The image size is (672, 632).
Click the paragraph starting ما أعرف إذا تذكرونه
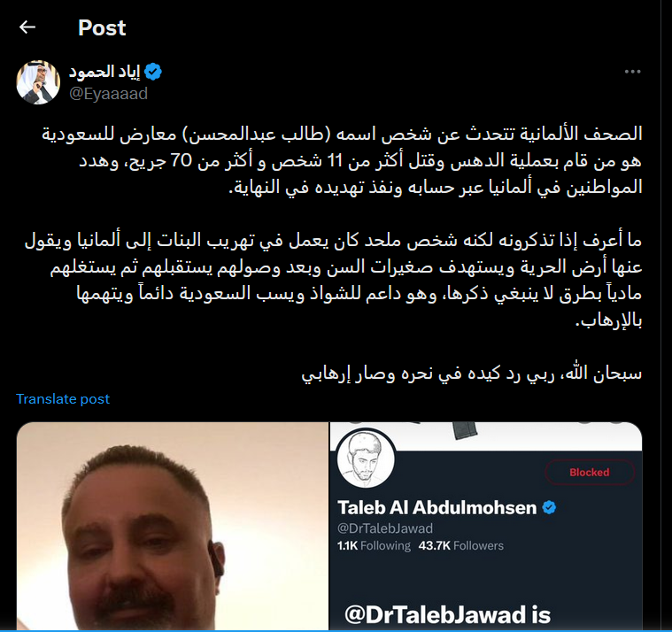[x=334, y=281]
